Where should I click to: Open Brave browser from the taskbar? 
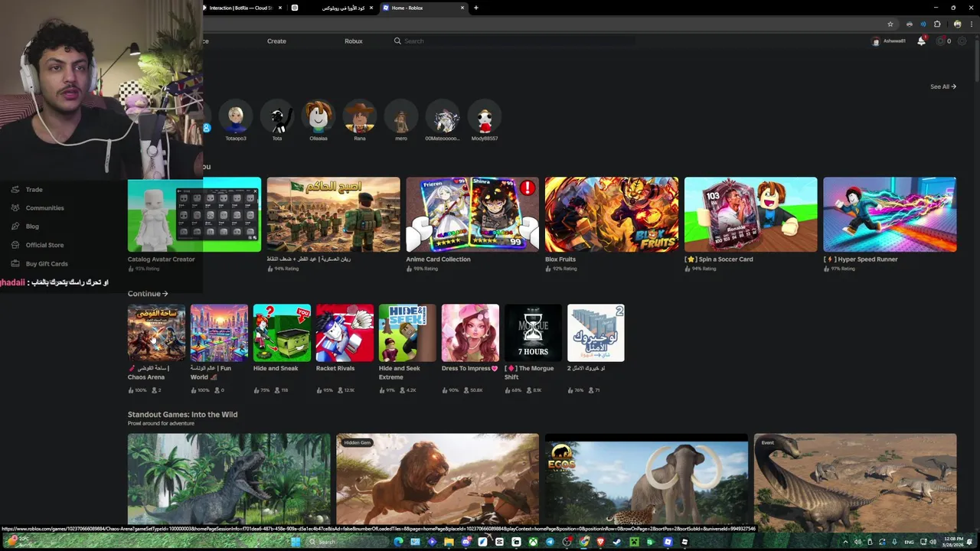tap(600, 542)
